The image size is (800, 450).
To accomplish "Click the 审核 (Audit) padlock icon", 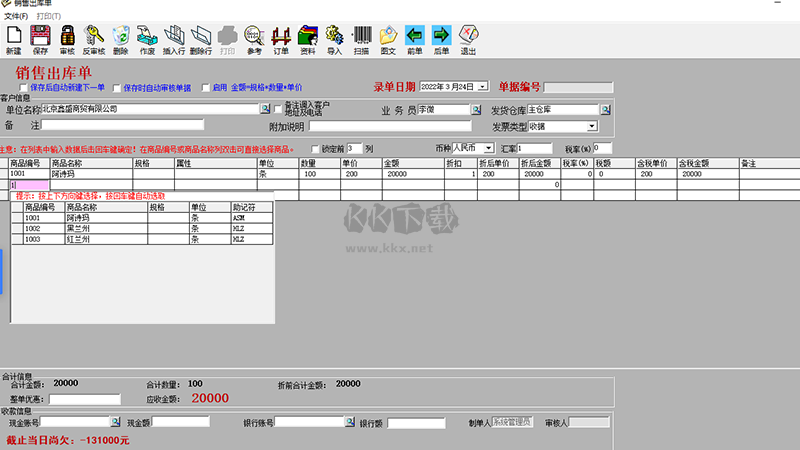I will tap(67, 39).
